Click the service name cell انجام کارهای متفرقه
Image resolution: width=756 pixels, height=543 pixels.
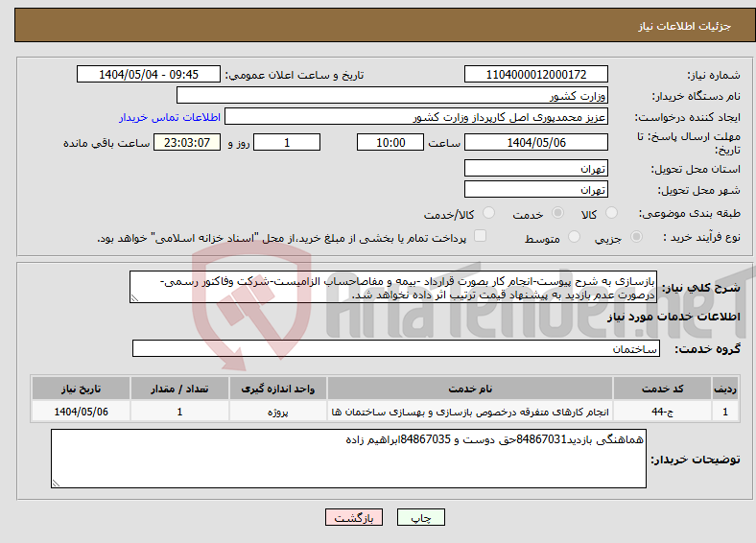point(470,412)
